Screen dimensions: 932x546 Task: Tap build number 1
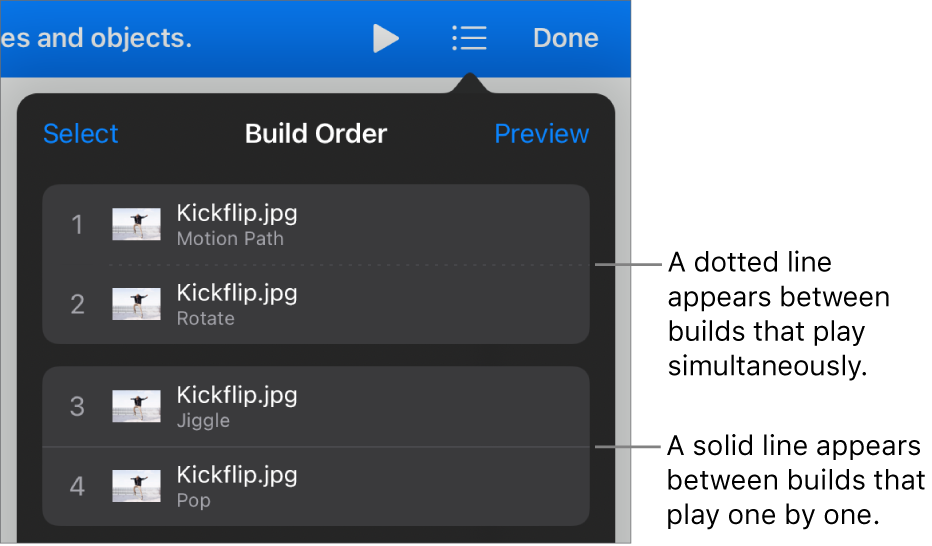(77, 225)
